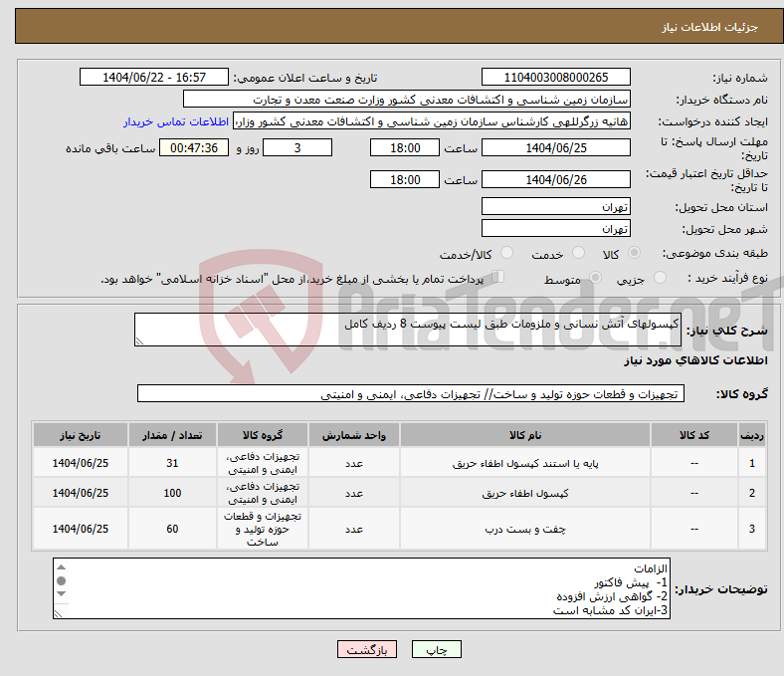Click the توضیحات خریدار notes area
This screenshot has width=784, height=676.
coord(361,588)
